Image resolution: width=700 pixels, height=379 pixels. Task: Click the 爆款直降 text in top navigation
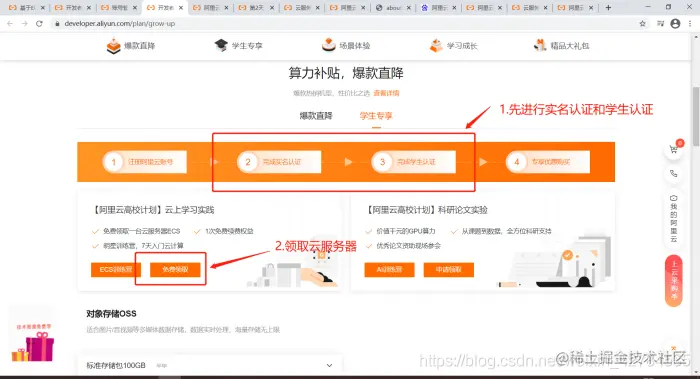(140, 46)
